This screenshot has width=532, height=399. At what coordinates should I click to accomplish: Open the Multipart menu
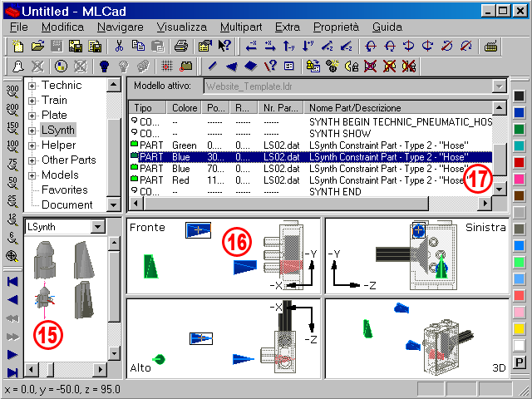[241, 27]
